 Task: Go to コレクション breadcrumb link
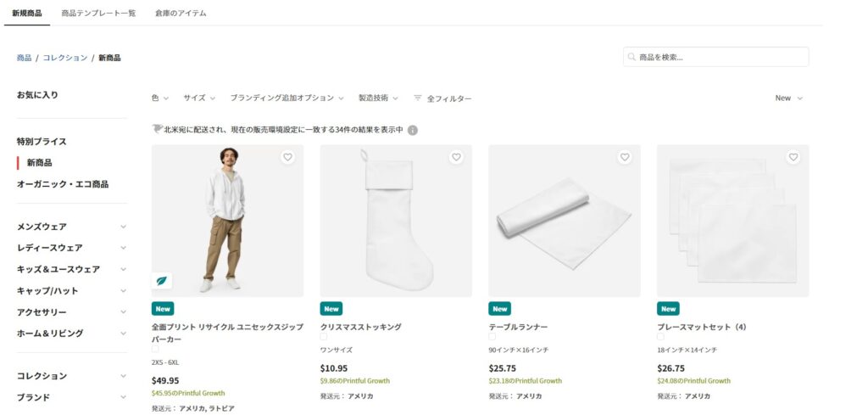pyautogui.click(x=65, y=58)
